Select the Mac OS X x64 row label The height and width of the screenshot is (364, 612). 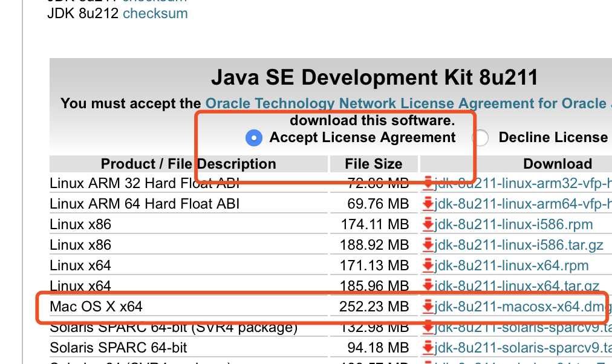(96, 307)
